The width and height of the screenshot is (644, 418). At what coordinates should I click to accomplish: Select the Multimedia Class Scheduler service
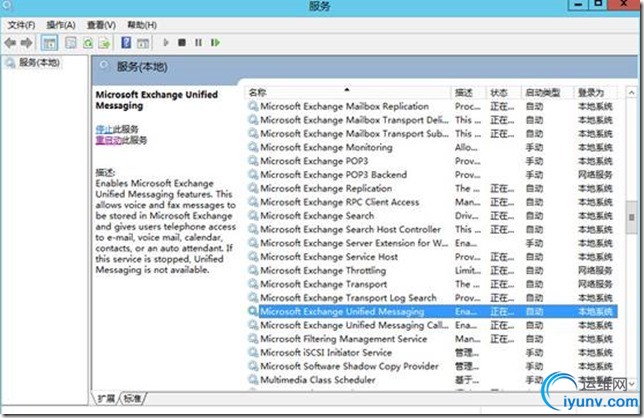click(431, 380)
